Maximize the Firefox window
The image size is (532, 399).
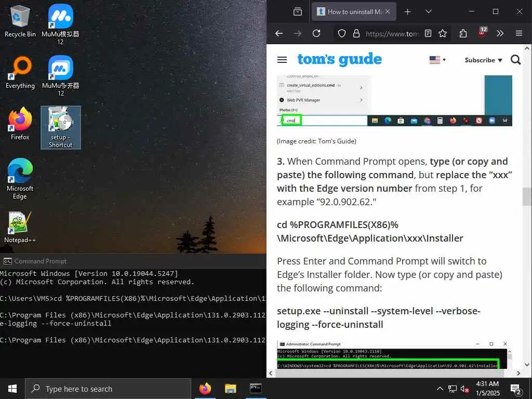click(x=495, y=11)
